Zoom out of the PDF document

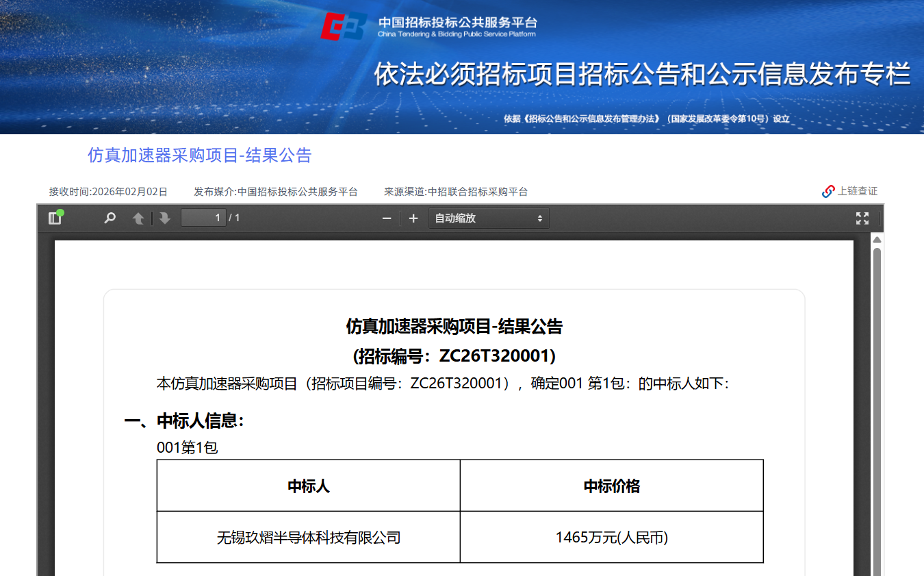pos(386,218)
